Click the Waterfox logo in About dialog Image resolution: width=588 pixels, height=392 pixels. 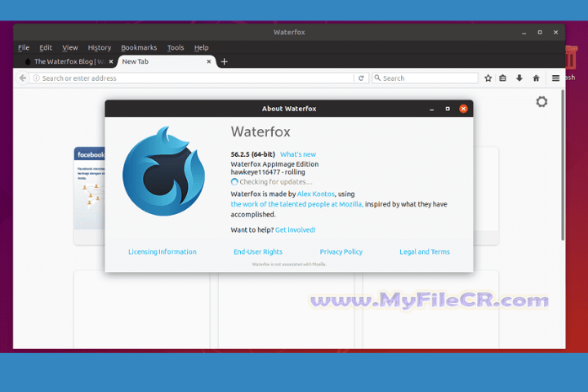(163, 171)
